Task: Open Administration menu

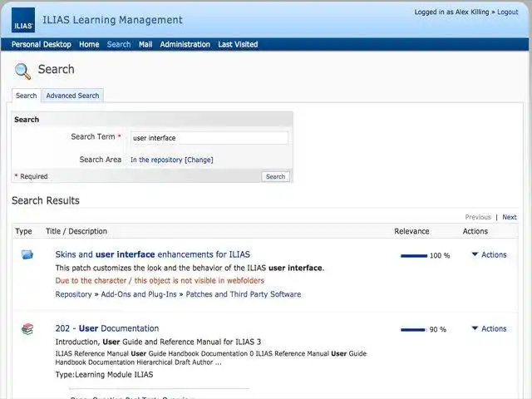Action: click(185, 44)
